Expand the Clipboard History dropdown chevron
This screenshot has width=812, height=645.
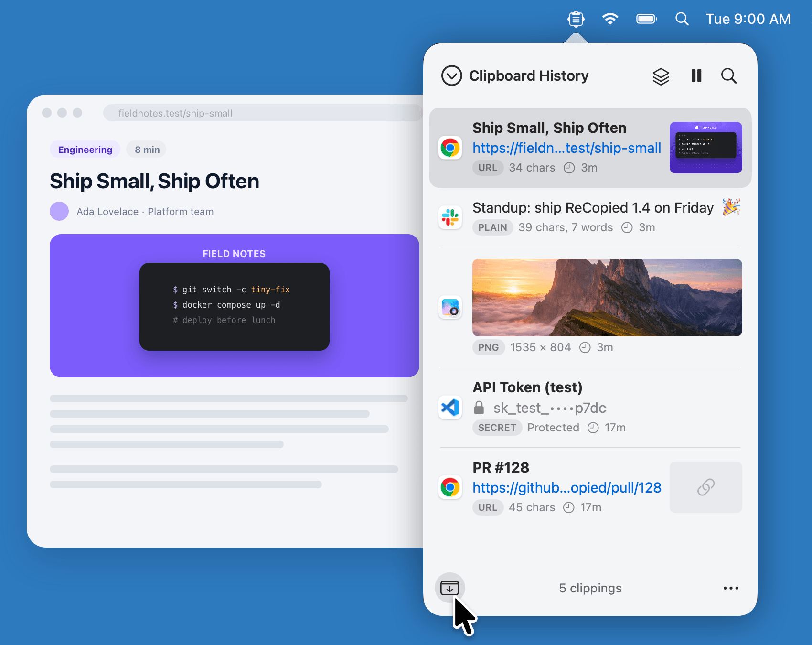[451, 75]
